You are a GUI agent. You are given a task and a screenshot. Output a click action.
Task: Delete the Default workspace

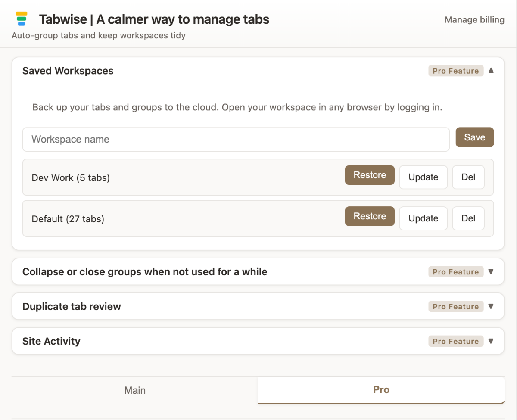pos(468,218)
